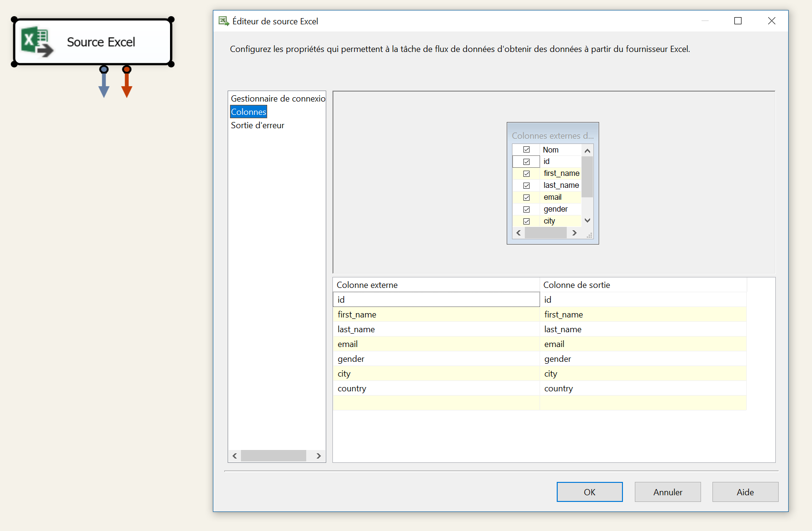Uncheck the last_name column checkbox
The height and width of the screenshot is (531, 812).
[526, 185]
